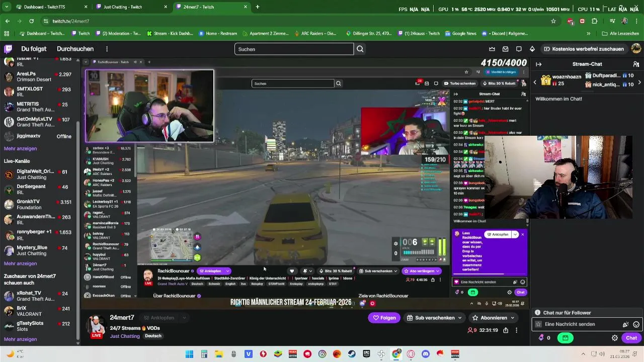Open the Du folgst tab

34,49
